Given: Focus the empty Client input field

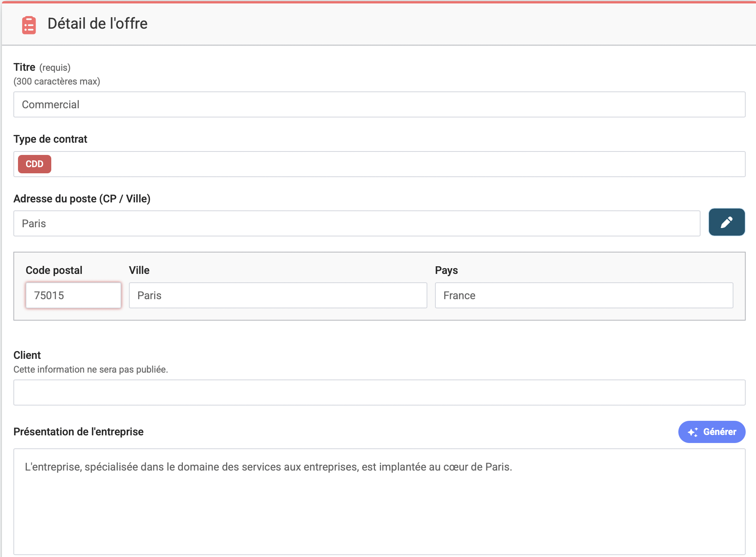Looking at the screenshot, I should [x=379, y=393].
